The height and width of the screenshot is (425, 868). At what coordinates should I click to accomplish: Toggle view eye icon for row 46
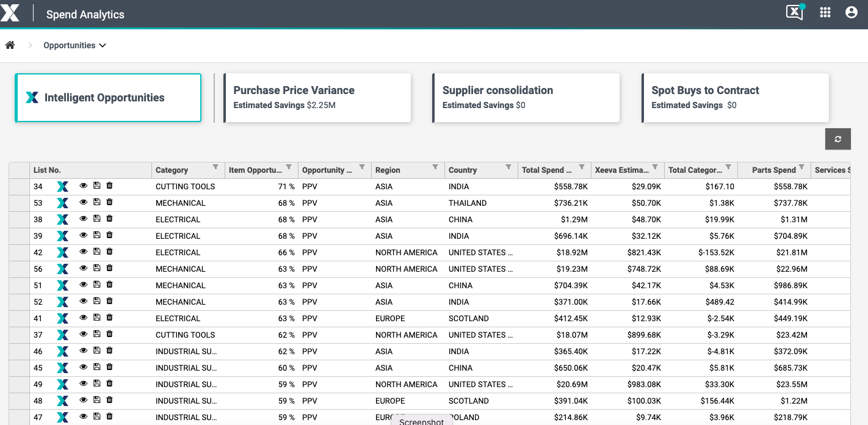(84, 351)
